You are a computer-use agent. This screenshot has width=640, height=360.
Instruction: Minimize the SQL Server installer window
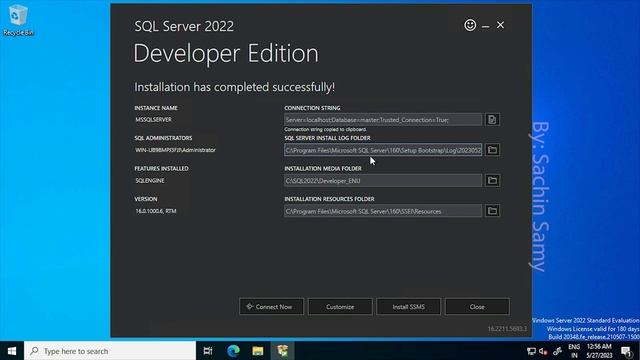coord(485,26)
